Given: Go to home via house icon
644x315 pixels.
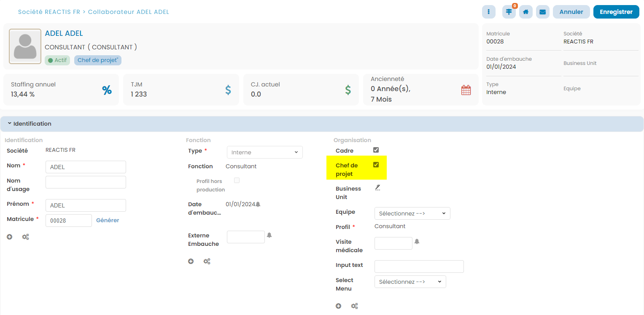Looking at the screenshot, I should pyautogui.click(x=525, y=12).
